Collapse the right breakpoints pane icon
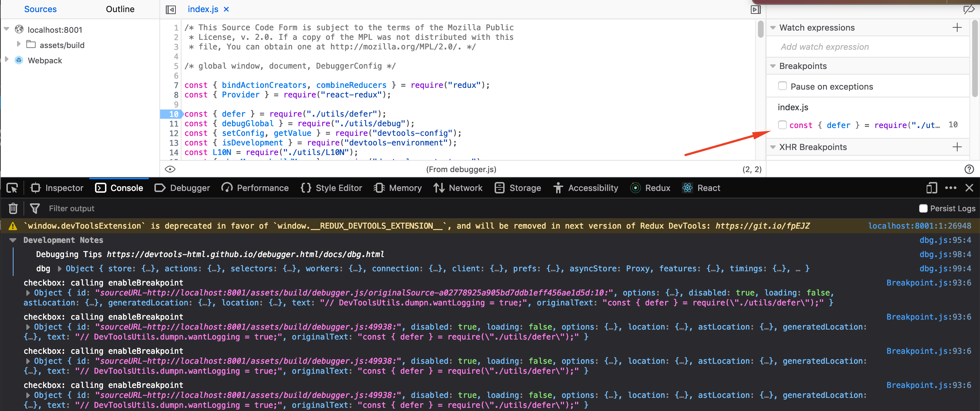980x411 pixels. click(x=755, y=10)
